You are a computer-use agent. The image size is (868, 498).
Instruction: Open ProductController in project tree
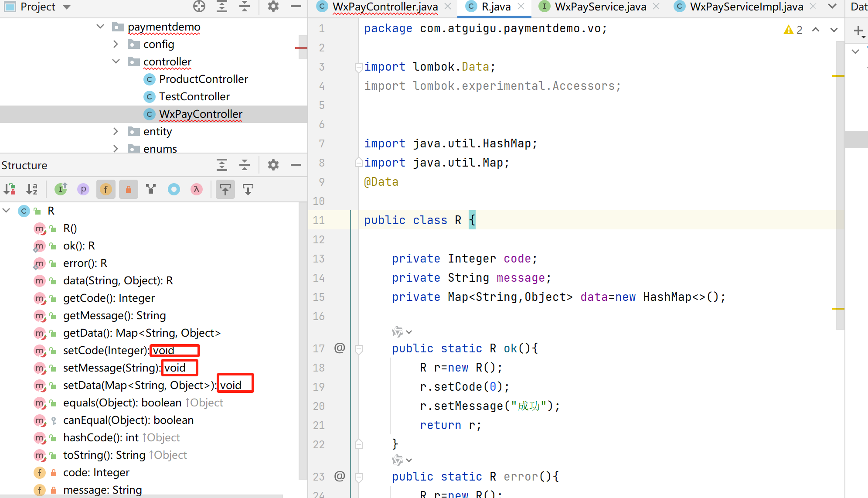pos(203,79)
